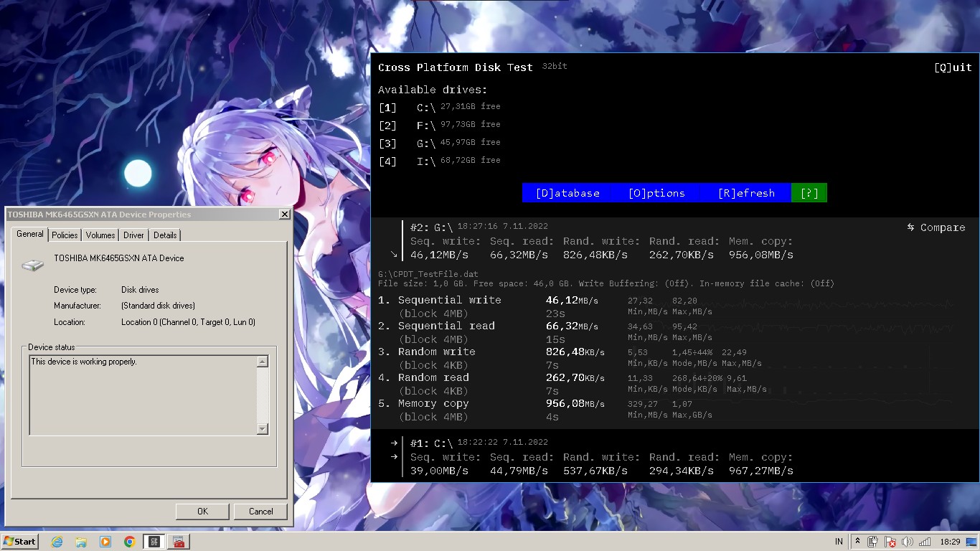Open the [O]ptions button
This screenshot has width=980, height=551.
click(x=656, y=193)
